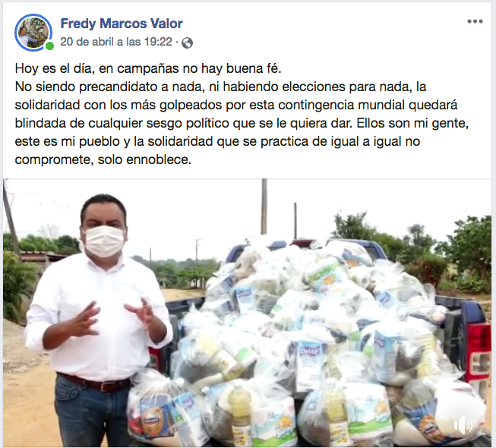
Task: Unmute the video with the speaker icon
Action: [x=463, y=425]
